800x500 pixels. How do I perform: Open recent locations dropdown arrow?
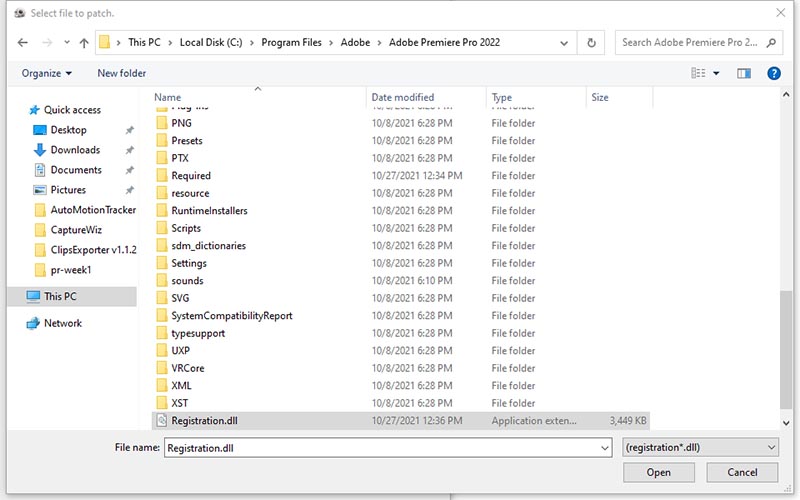coord(67,42)
